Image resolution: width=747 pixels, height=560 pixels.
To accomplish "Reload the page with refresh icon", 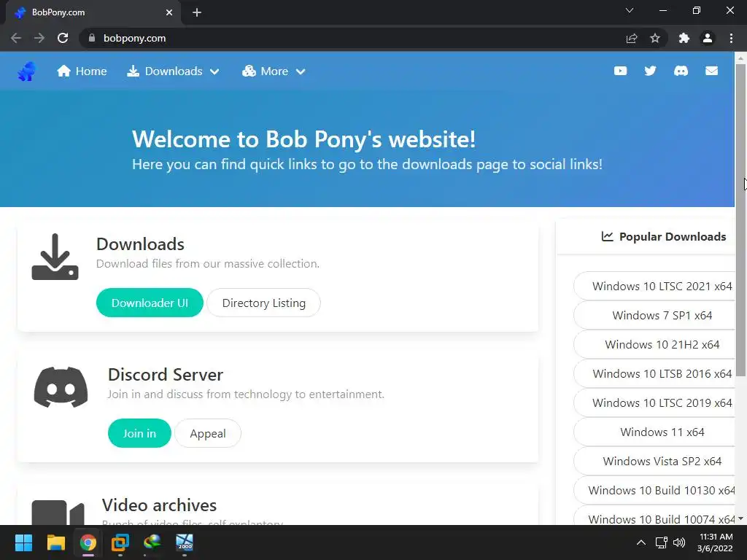I will coord(63,38).
